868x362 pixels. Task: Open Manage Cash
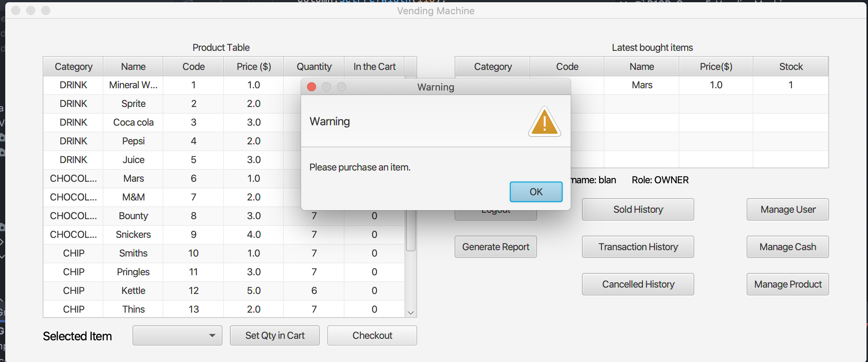click(x=787, y=247)
